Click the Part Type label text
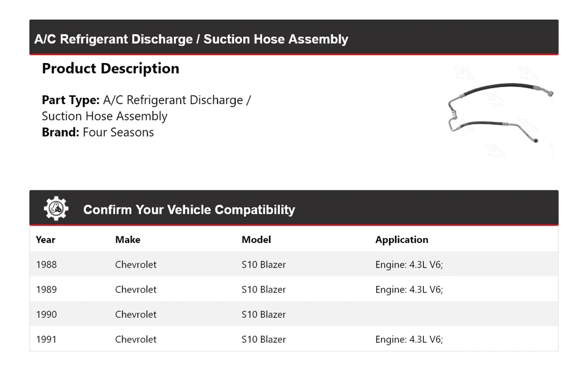The width and height of the screenshot is (588, 371). [x=70, y=100]
